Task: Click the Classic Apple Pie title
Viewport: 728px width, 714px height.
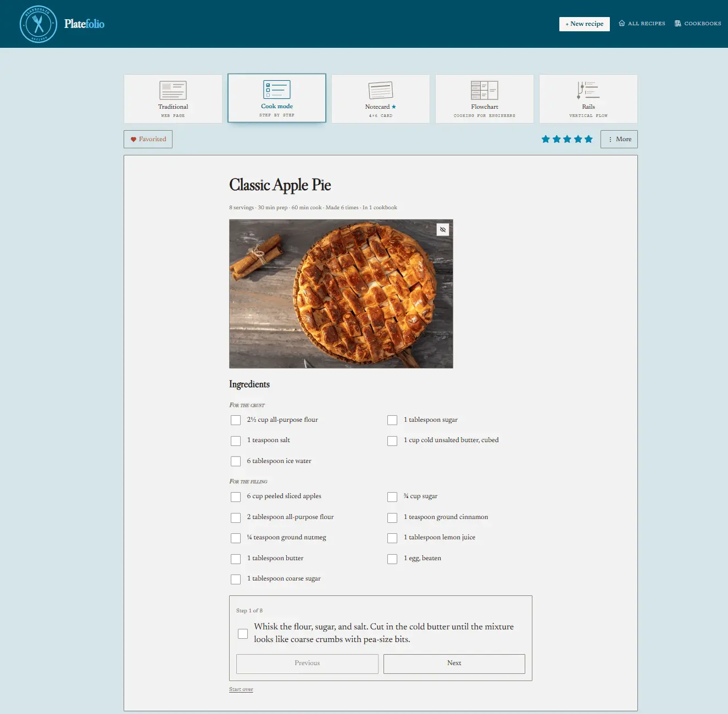Action: [280, 185]
